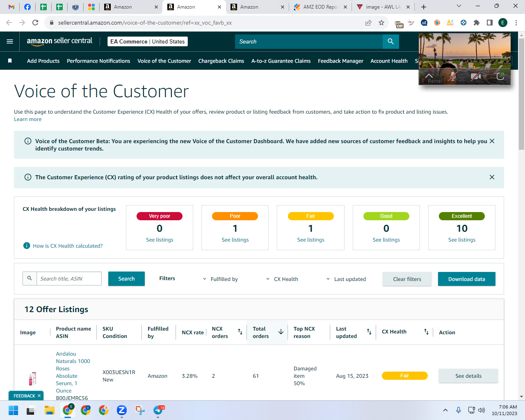Close the CX rating account health notice

pos(492,177)
